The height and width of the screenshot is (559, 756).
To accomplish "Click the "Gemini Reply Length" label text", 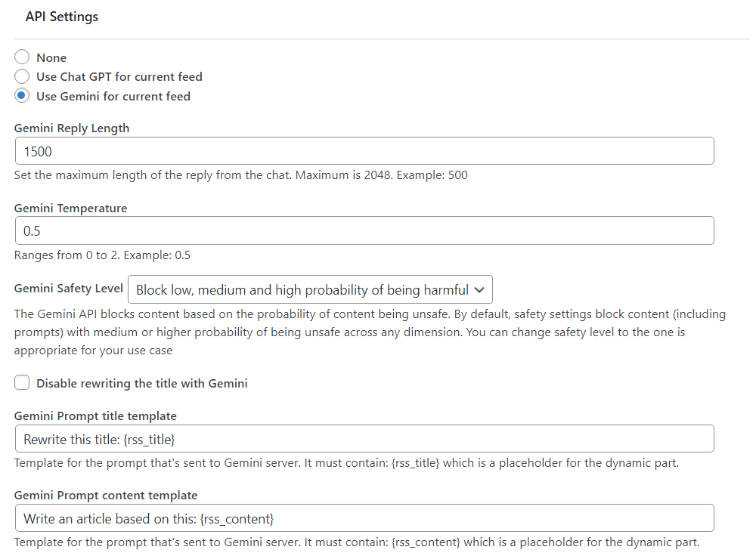I will (72, 128).
